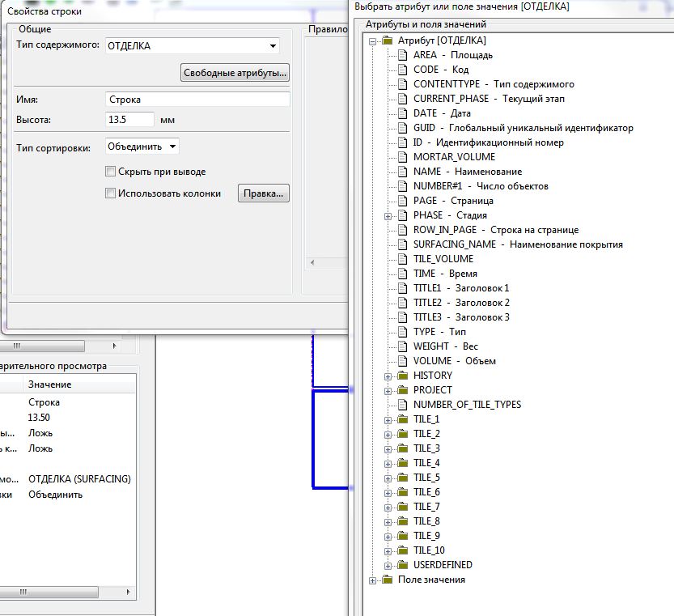Viewport: 674px width, 616px height.
Task: Expand the Поле значения root node
Action: [x=373, y=581]
